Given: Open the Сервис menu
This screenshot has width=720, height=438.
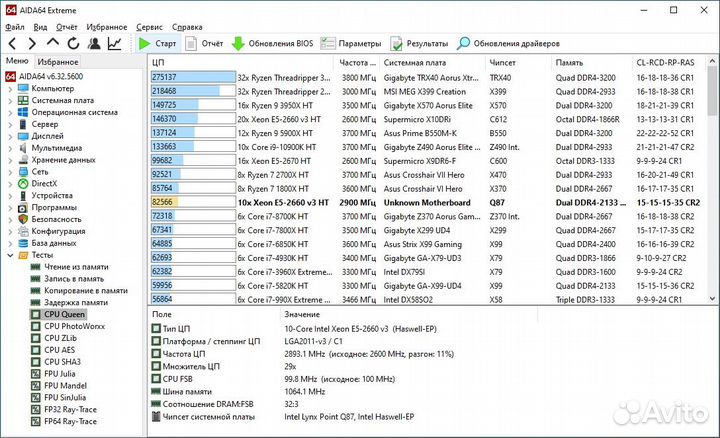Looking at the screenshot, I should (x=149, y=27).
